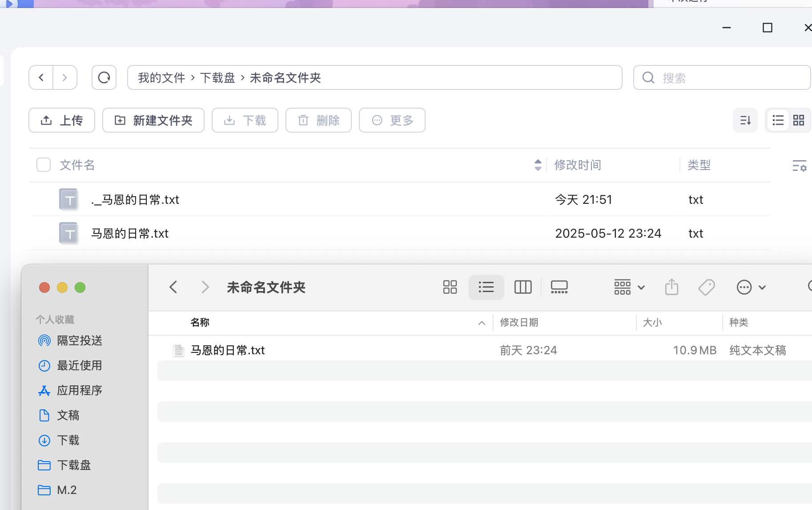The image size is (812, 510).
Task: Go back in cloud drive navigation
Action: (x=41, y=77)
